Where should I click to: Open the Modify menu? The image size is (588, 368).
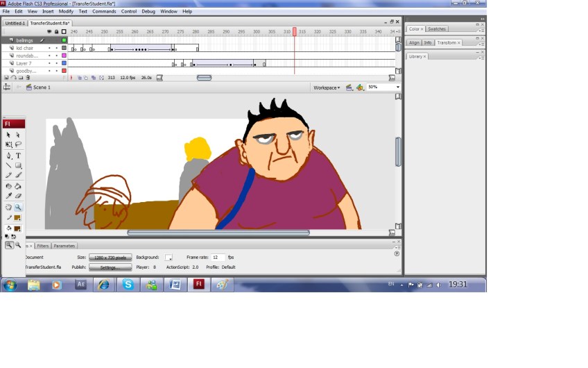[66, 12]
